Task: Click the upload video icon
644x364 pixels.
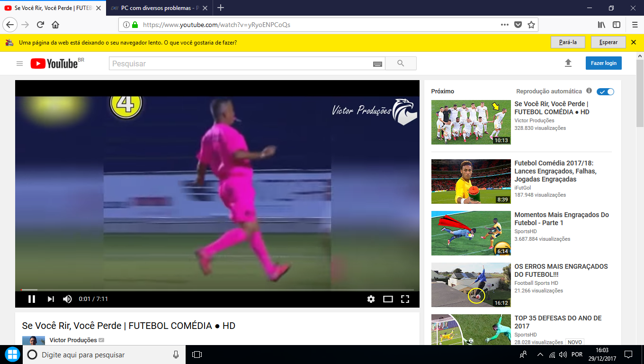Action: 568,63
